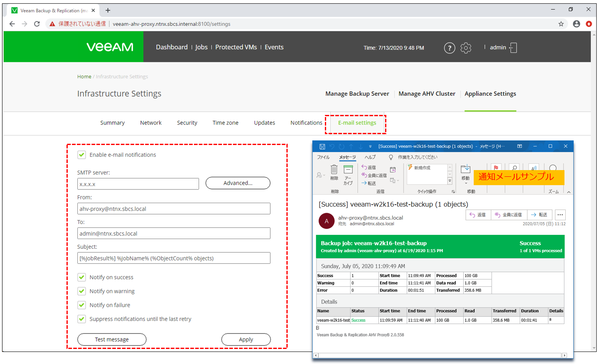The width and height of the screenshot is (600, 364).
Task: Click the Subject input field
Action: 174,258
